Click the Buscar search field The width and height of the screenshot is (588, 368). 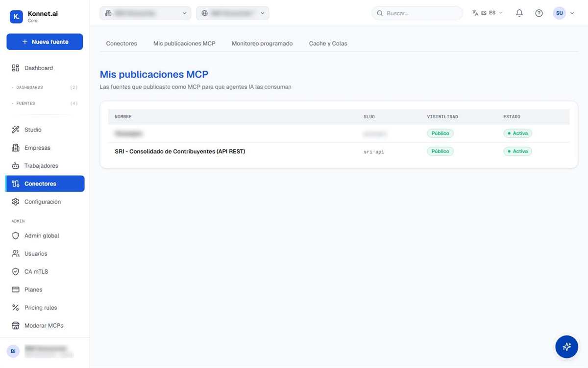coord(417,13)
